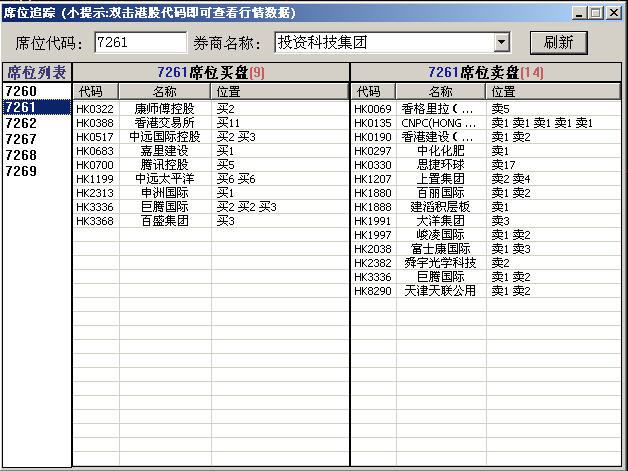Open the 券商名称 broker dropdown arrow

[x=502, y=43]
